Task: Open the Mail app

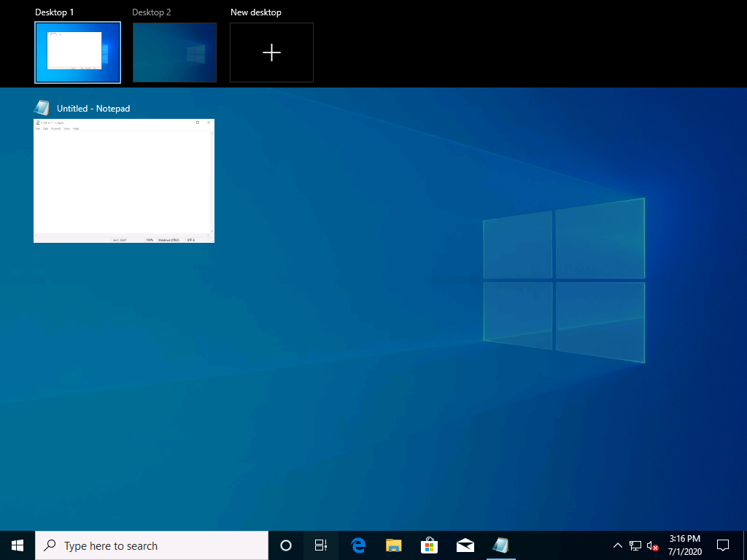Action: (x=465, y=545)
